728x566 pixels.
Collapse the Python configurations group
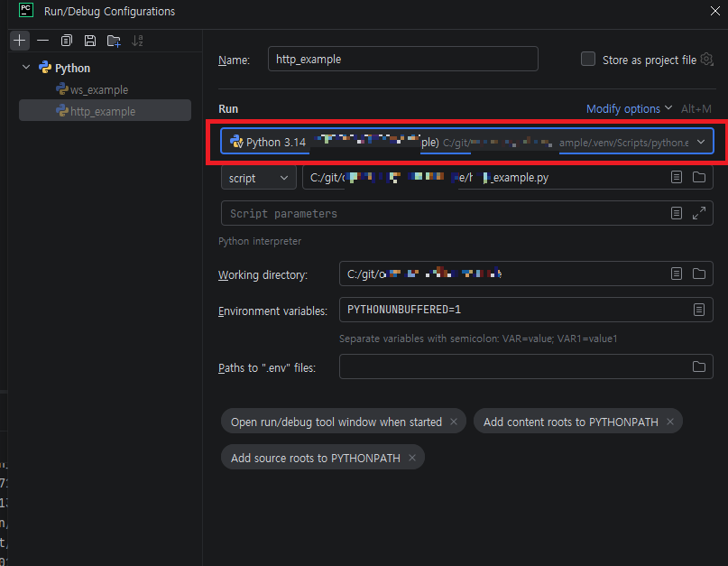point(26,68)
